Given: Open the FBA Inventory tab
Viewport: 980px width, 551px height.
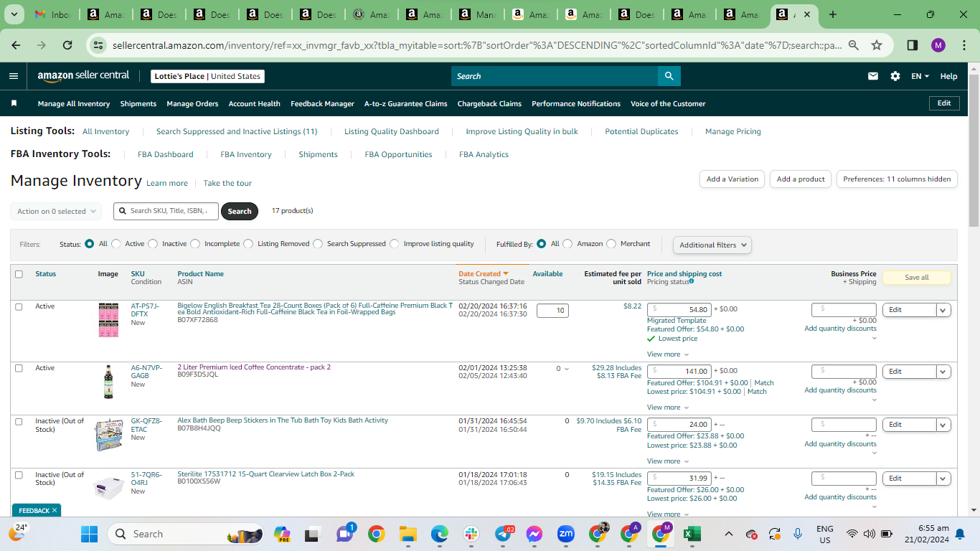Looking at the screenshot, I should [246, 154].
